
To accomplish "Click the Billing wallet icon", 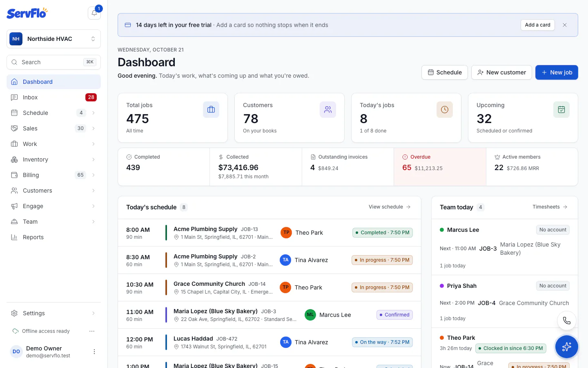I will pyautogui.click(x=14, y=175).
